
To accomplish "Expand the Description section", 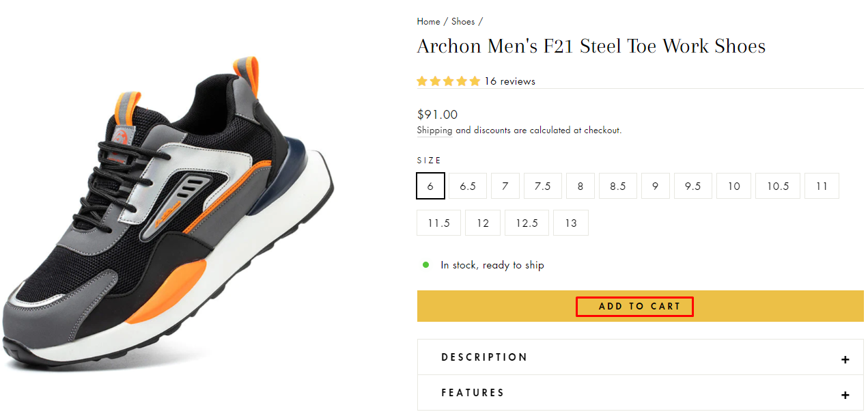I will pyautogui.click(x=485, y=357).
